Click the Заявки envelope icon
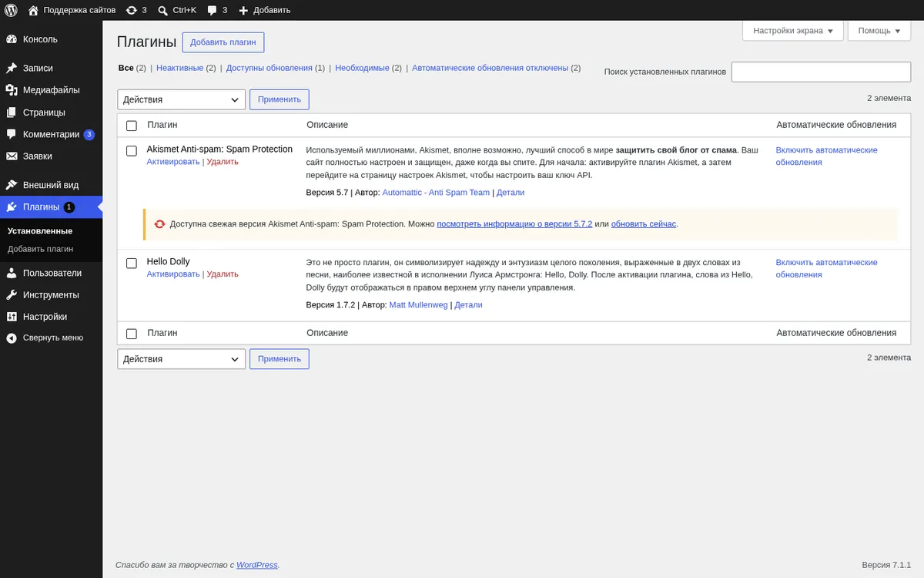The image size is (924, 578). [12, 156]
